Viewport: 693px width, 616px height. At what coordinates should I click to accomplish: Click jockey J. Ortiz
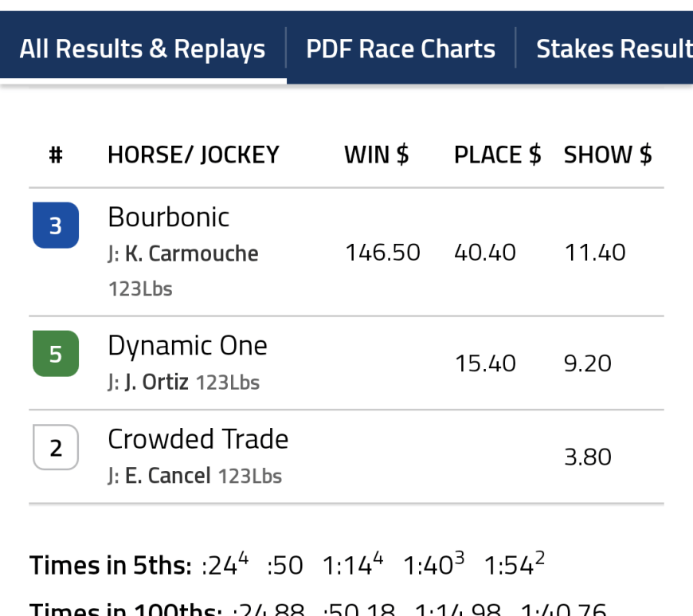click(x=156, y=383)
